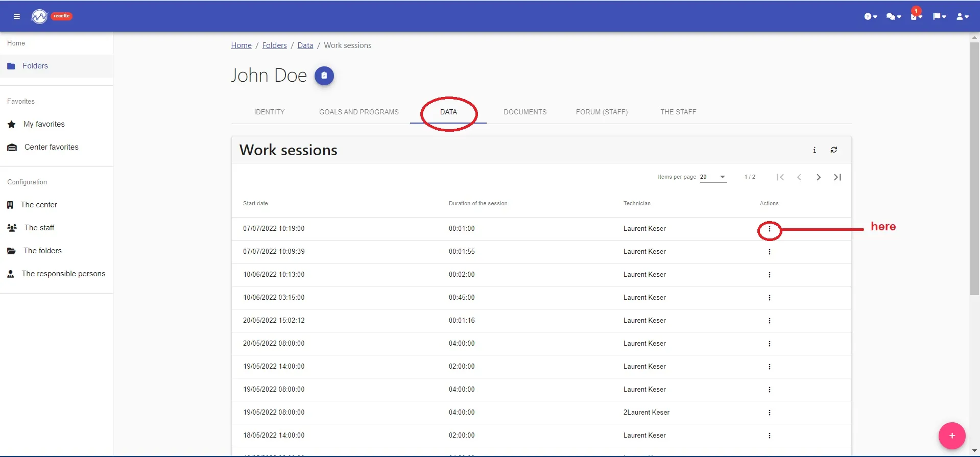The image size is (980, 457).
Task: Click the clipboard button beside John Doe
Action: 324,76
